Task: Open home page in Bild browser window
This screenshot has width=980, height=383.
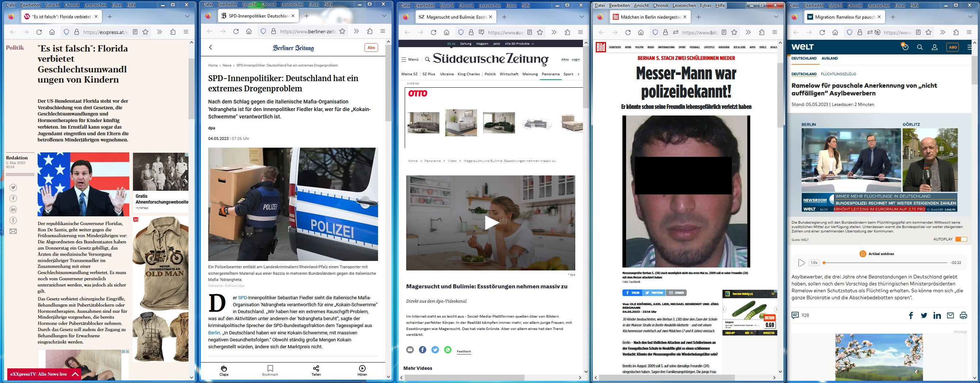Action: point(641,33)
